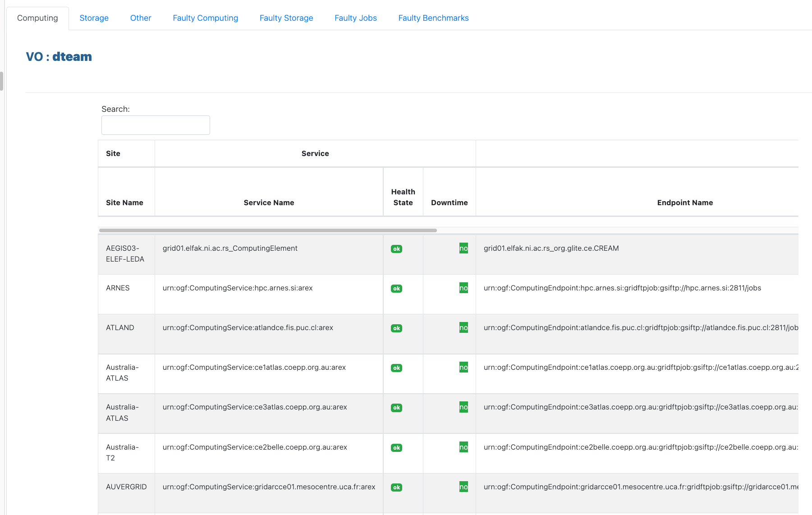Click the horizontal table scrollbar

point(268,230)
